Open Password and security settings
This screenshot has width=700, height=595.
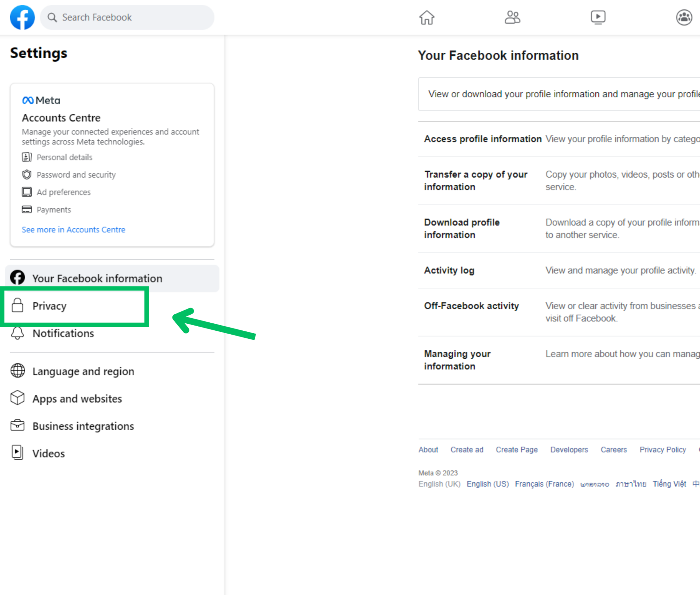click(x=76, y=175)
